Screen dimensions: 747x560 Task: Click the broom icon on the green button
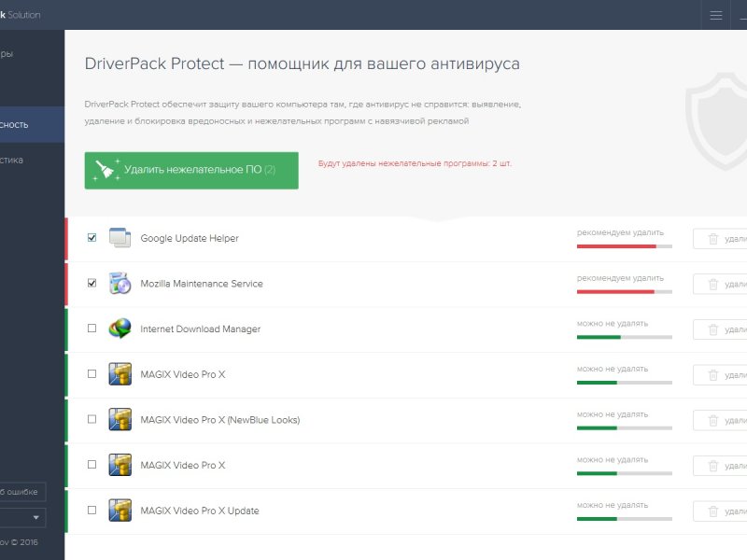pyautogui.click(x=105, y=171)
